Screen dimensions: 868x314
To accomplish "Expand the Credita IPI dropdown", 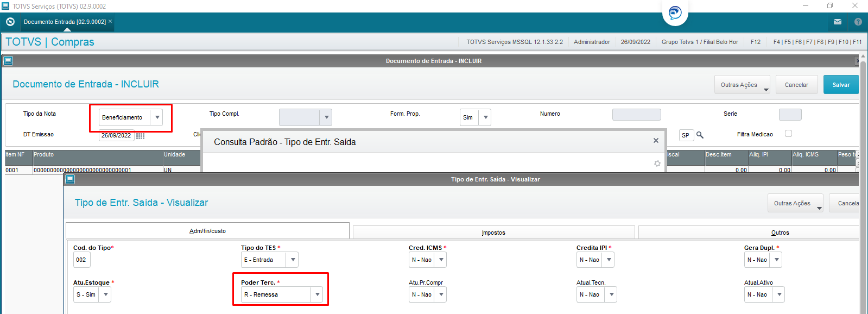I will [x=609, y=260].
